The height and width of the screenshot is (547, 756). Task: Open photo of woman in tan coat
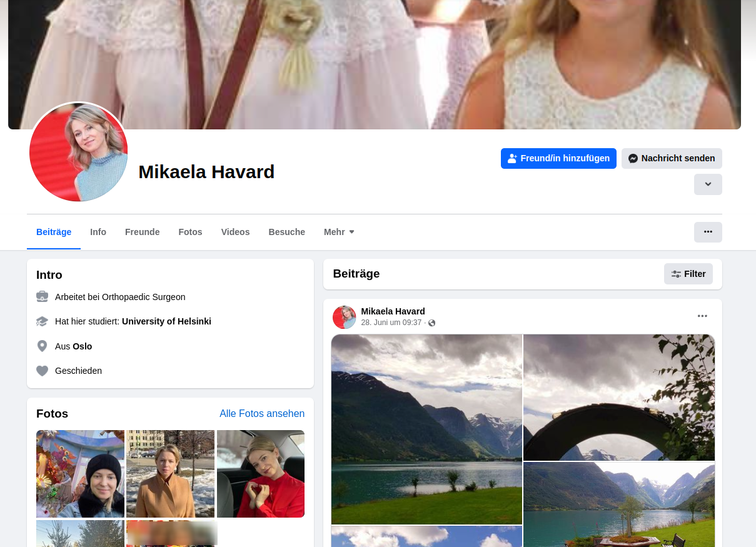(171, 474)
